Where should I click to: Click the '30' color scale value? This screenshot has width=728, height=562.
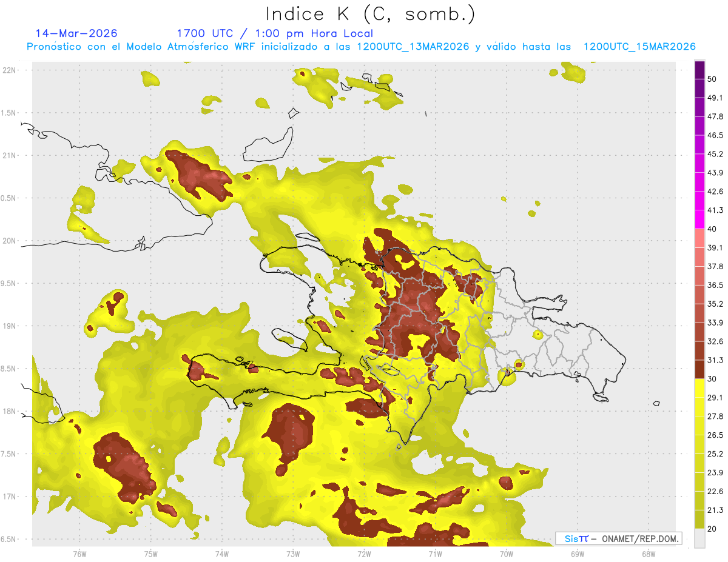(713, 379)
